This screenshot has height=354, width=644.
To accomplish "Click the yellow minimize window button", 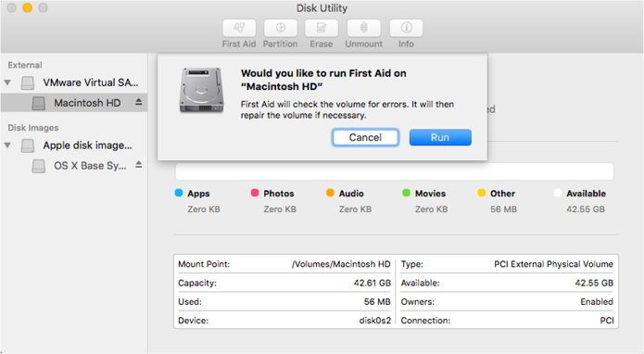I will pyautogui.click(x=27, y=7).
